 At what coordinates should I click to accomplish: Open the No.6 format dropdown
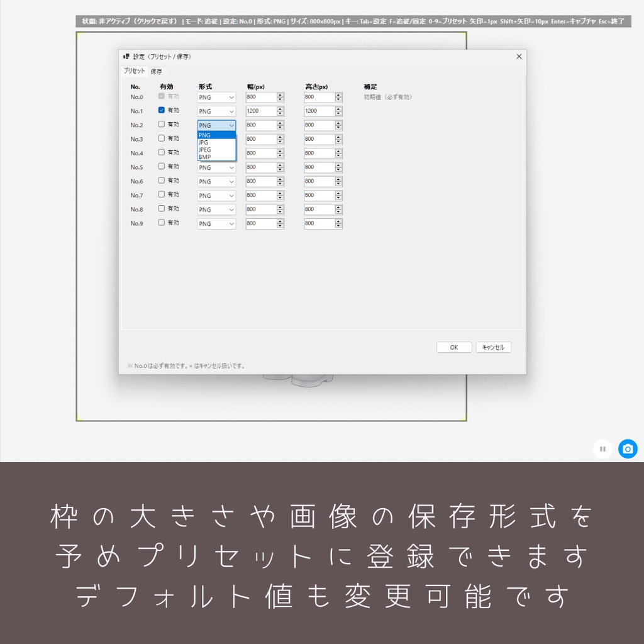216,182
